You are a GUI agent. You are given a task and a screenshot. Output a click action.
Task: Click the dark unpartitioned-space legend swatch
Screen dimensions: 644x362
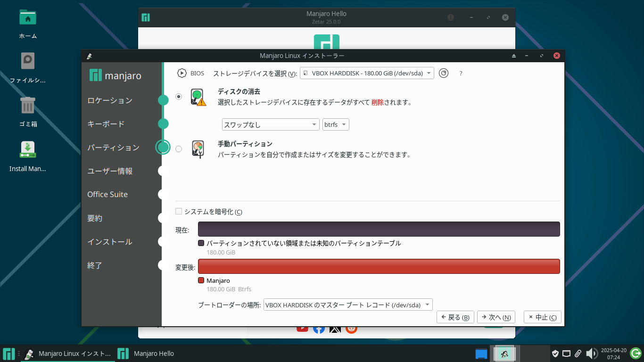(201, 243)
